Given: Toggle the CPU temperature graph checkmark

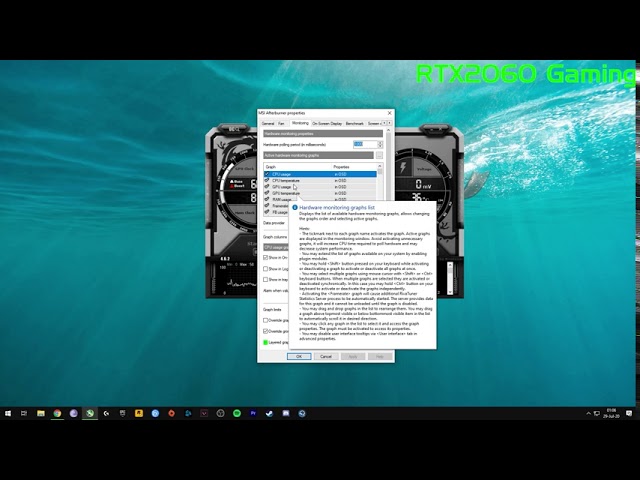Looking at the screenshot, I should pyautogui.click(x=267, y=180).
